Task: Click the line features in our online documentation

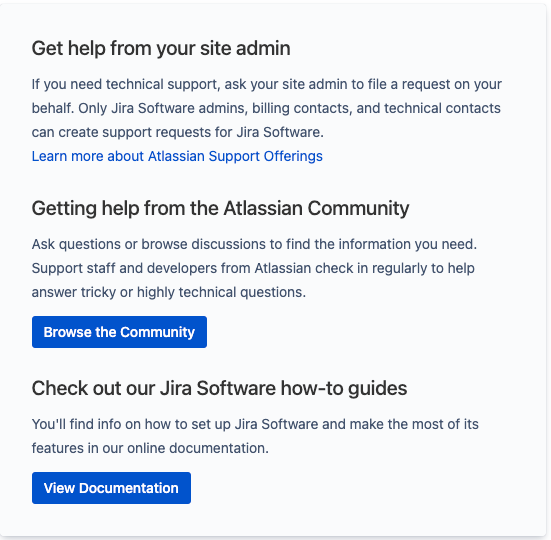Action: [x=150, y=448]
